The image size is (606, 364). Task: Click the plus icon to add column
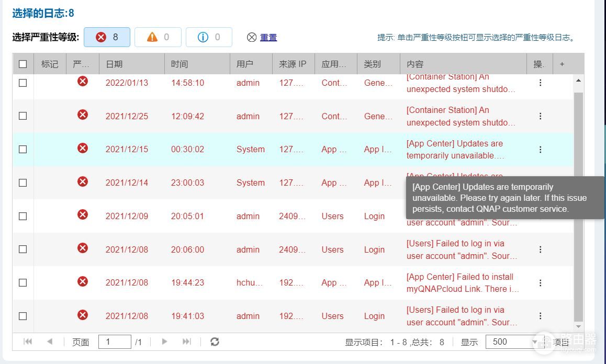(562, 64)
